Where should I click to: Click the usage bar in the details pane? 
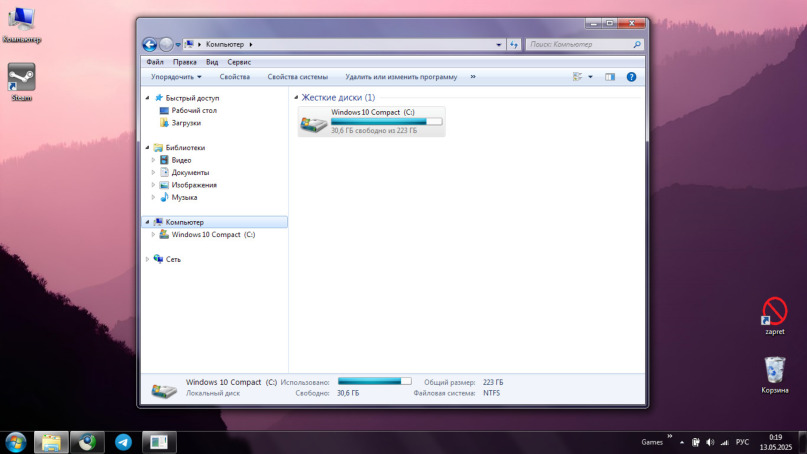(375, 381)
